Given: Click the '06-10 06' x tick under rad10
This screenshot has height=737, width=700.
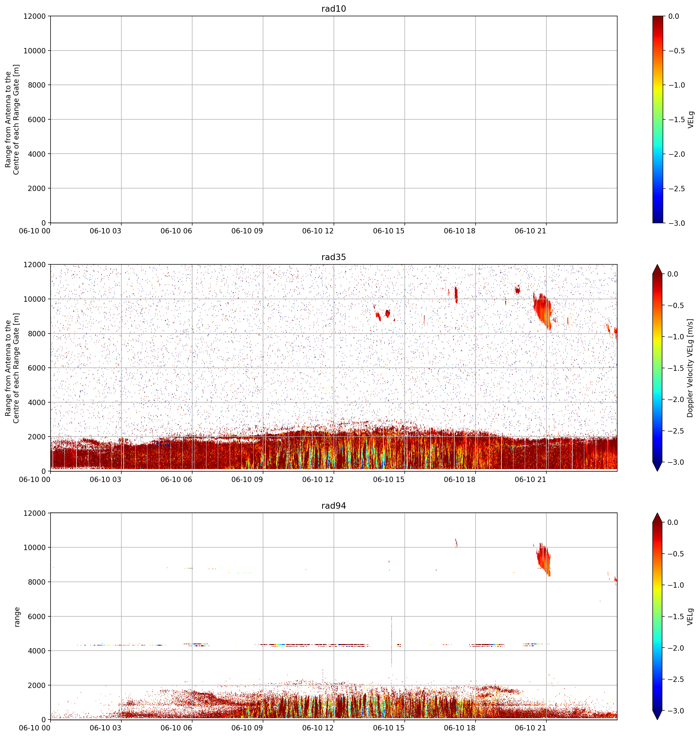Looking at the screenshot, I should coord(176,231).
